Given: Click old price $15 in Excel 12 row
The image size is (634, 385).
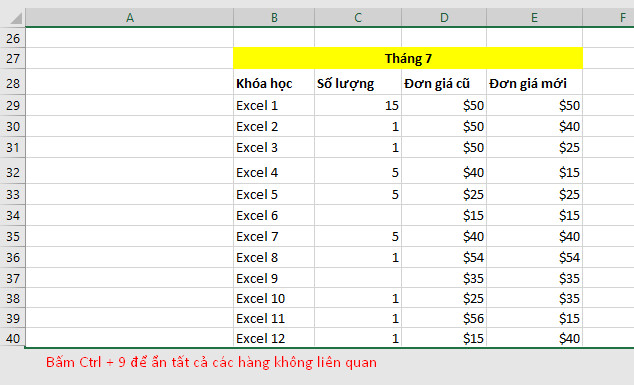Looking at the screenshot, I should [x=444, y=338].
